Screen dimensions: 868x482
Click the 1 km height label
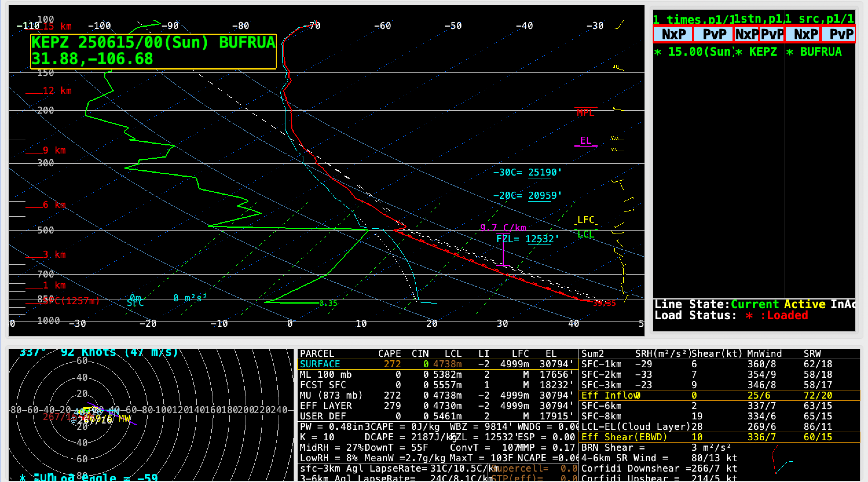[x=54, y=286]
